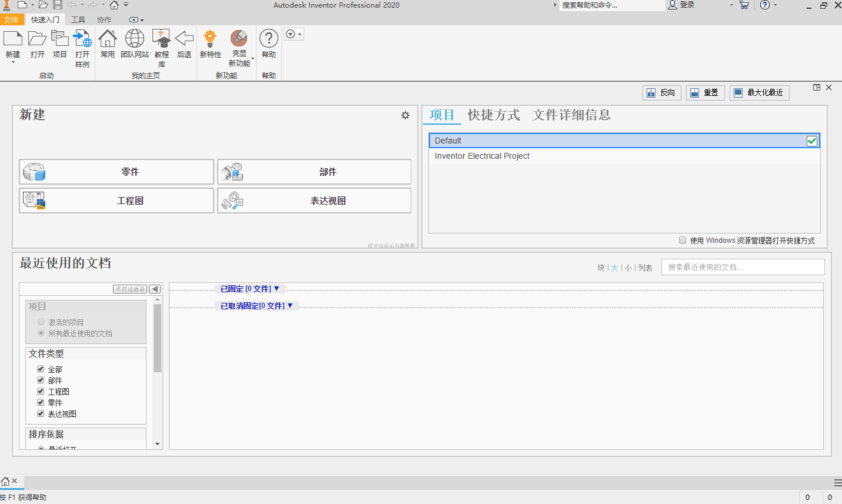Image resolution: width=842 pixels, height=504 pixels.
Task: Collapse the 已取消固定 [0 文件] section
Action: click(257, 305)
